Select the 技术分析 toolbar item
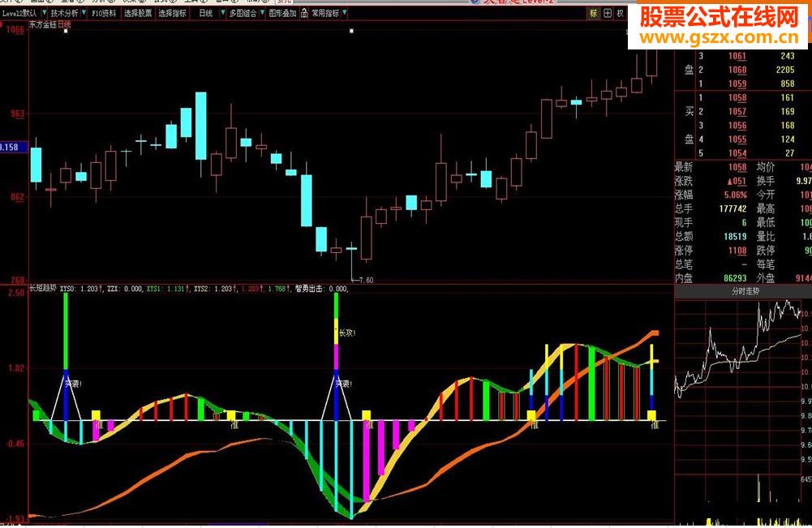This screenshot has height=528, width=812. pos(64,13)
